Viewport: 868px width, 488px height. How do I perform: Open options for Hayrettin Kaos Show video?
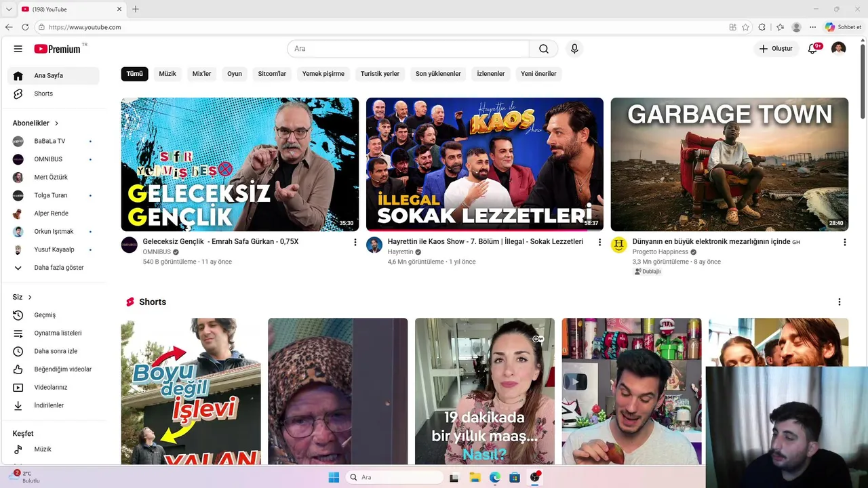point(599,242)
